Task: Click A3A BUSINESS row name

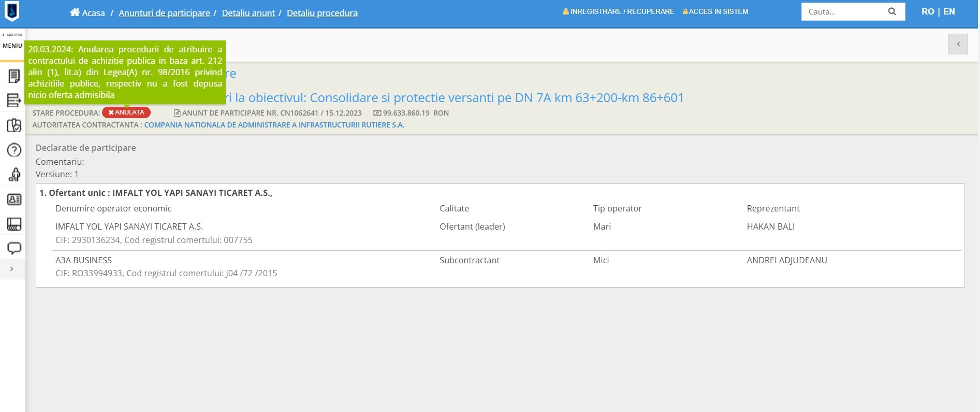Action: [x=83, y=260]
